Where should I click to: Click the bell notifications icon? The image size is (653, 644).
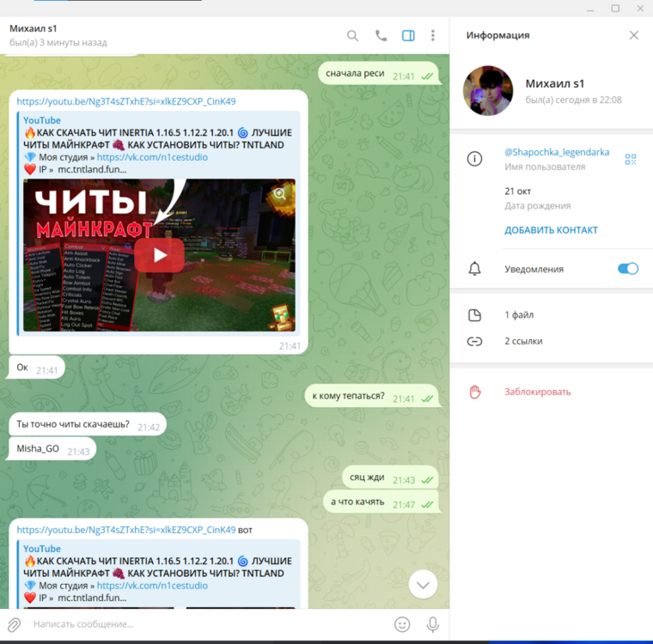475,269
